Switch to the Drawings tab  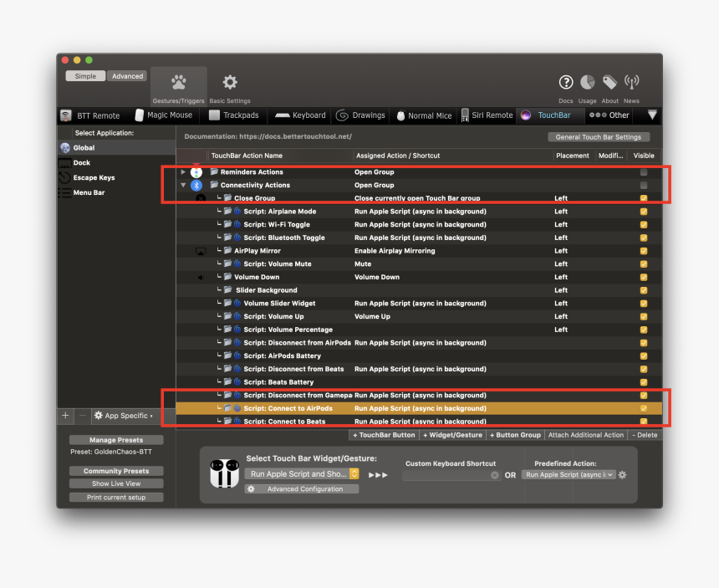(360, 115)
